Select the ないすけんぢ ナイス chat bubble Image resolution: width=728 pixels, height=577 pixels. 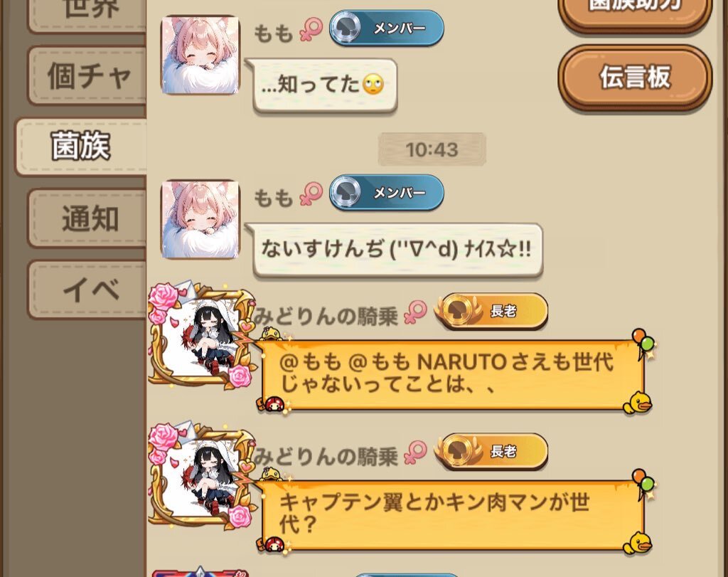click(395, 250)
